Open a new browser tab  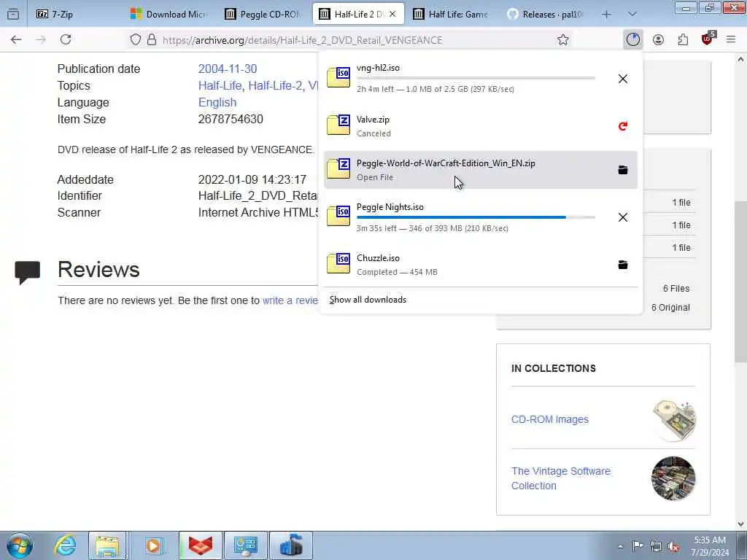coord(606,15)
